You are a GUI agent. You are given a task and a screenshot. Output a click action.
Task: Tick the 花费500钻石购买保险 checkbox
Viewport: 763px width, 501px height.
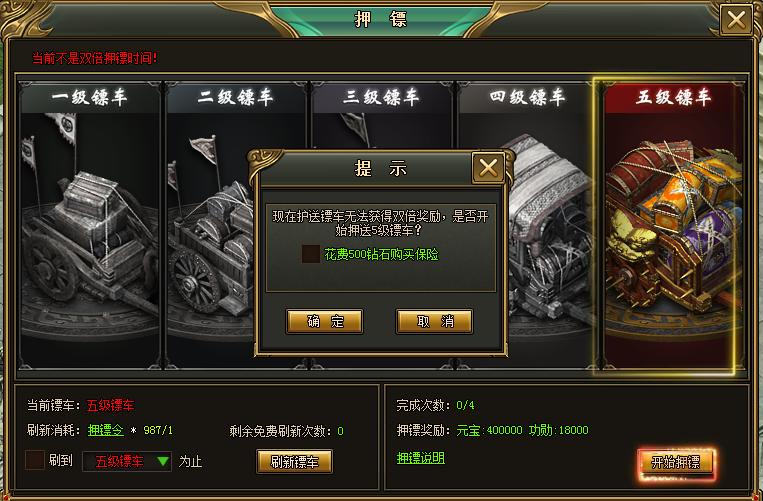pos(310,254)
